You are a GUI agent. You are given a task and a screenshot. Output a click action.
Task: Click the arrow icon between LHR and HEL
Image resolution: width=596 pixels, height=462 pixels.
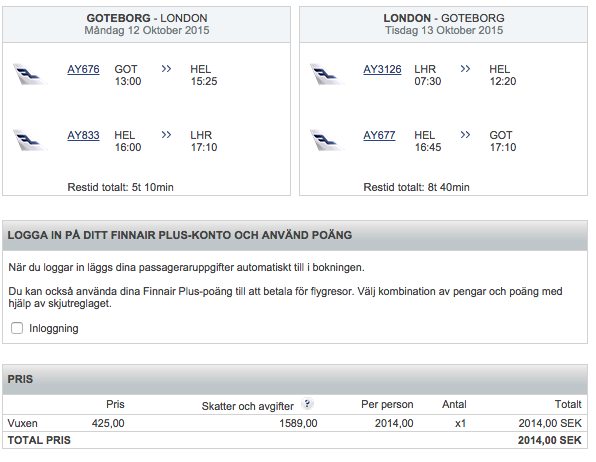[x=465, y=69]
